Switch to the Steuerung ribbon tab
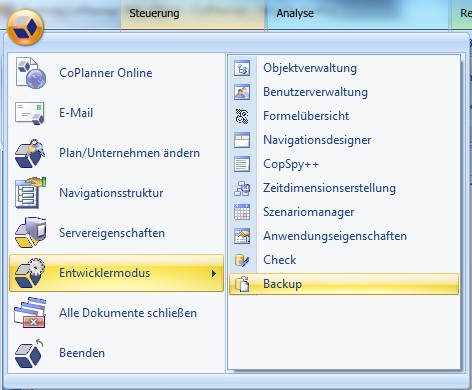This screenshot has height=390, width=472. [193, 15]
